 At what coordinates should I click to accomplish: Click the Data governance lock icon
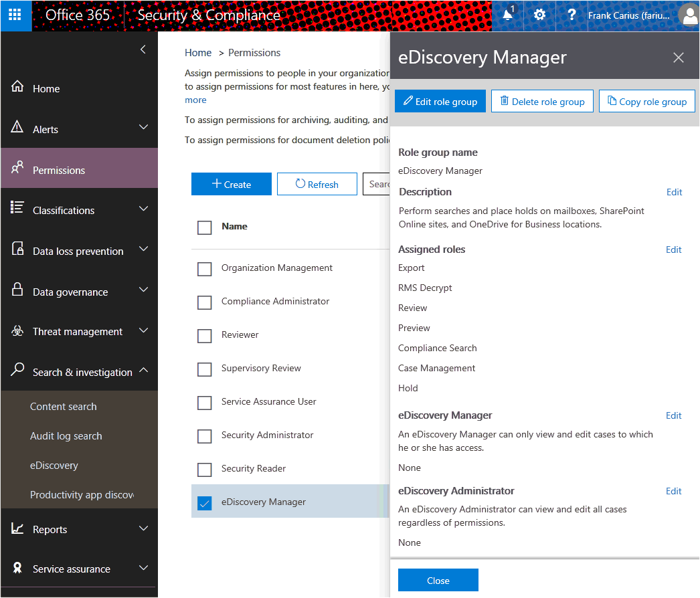(x=17, y=289)
